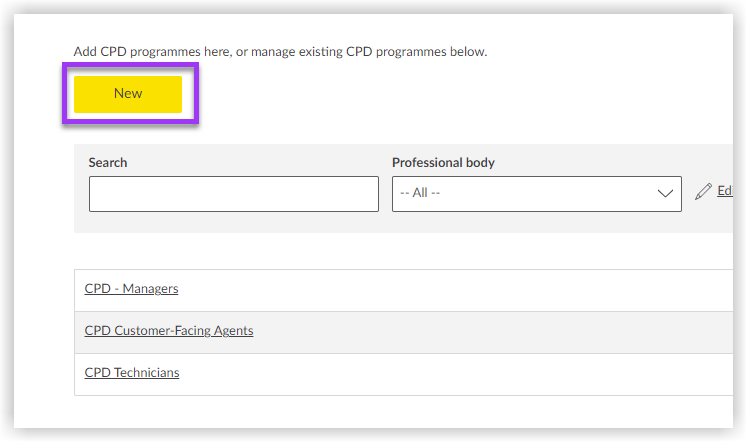Screen dimensions: 747x442
Task: Click the Professional body label text
Action: point(443,162)
